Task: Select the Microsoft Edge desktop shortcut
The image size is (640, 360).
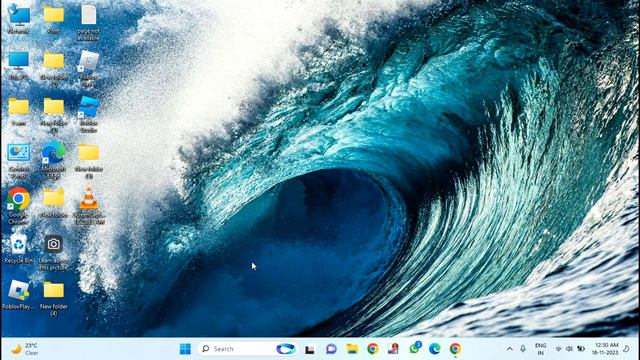Action: 53,160
